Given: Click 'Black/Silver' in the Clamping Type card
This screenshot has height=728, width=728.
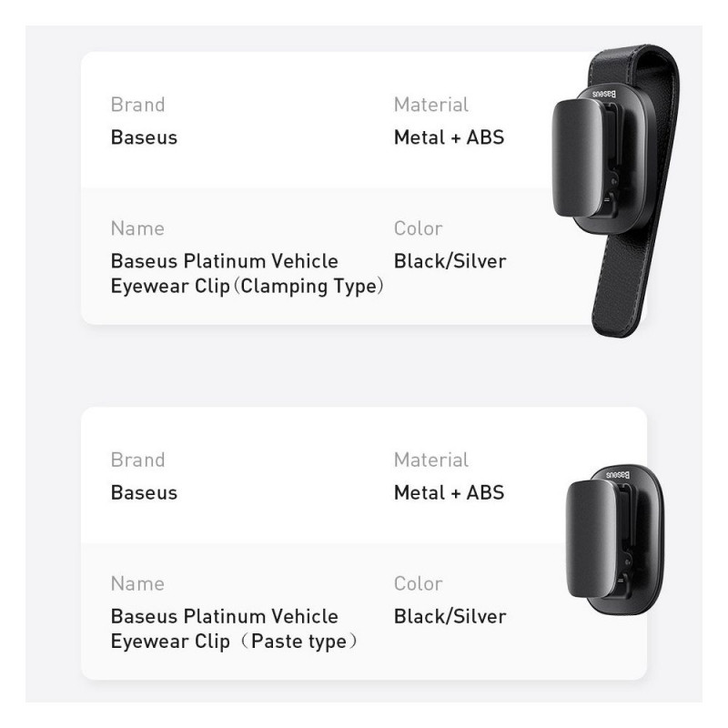Looking at the screenshot, I should [450, 261].
